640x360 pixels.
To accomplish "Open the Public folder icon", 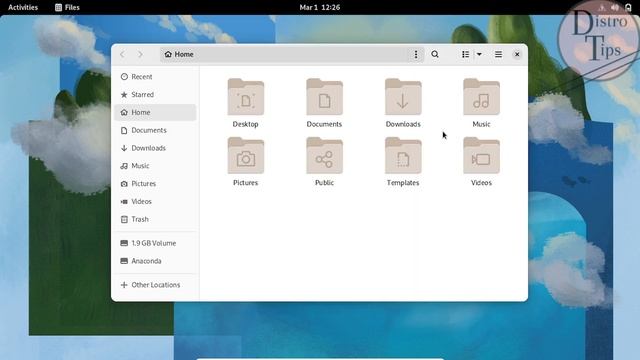I will pyautogui.click(x=324, y=156).
